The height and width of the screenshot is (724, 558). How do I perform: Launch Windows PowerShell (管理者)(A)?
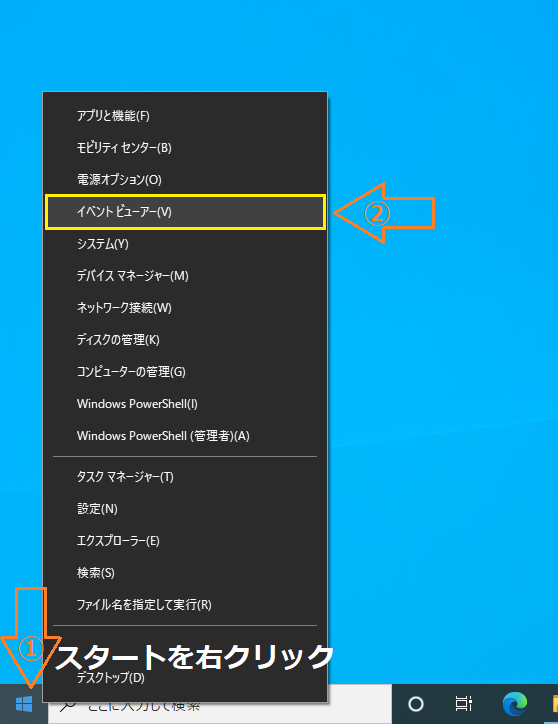tap(185, 436)
